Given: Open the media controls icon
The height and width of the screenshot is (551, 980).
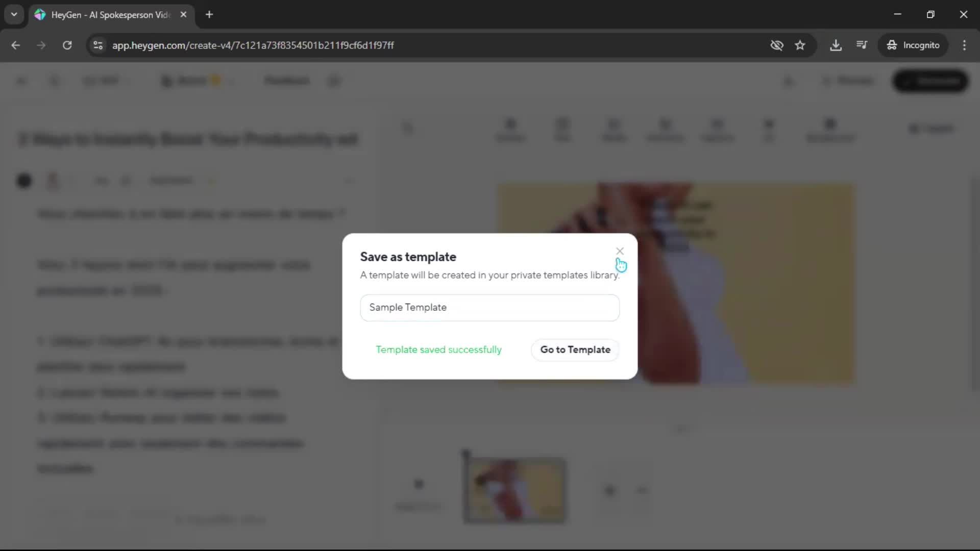Looking at the screenshot, I should pyautogui.click(x=862, y=45).
